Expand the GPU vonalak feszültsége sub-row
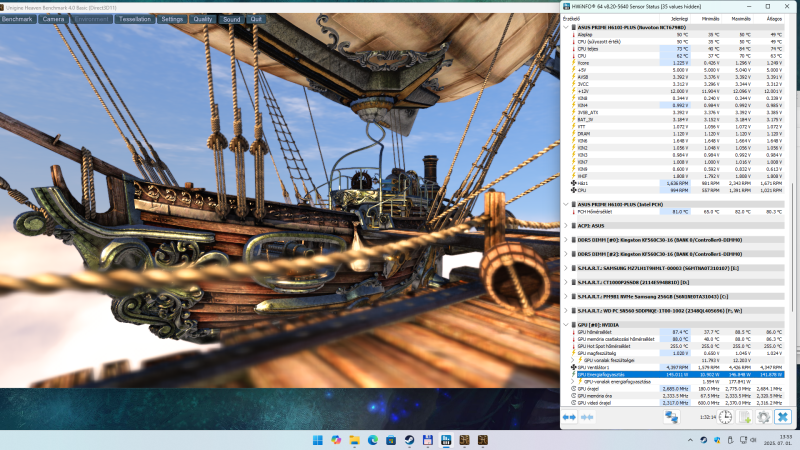This screenshot has width=800, height=450. [x=573, y=360]
